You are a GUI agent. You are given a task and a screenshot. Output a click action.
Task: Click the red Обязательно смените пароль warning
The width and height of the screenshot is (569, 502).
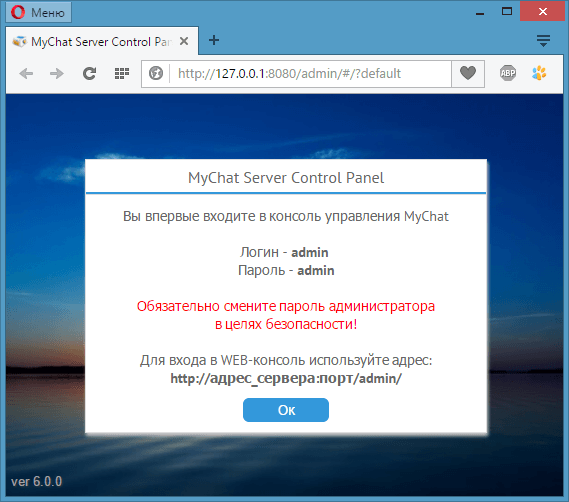(x=286, y=315)
